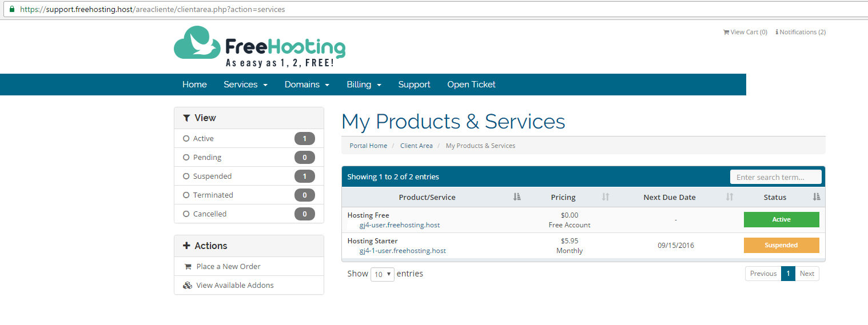Select the Pending filter radio
Viewport: 868px width, 325px height.
[x=186, y=157]
